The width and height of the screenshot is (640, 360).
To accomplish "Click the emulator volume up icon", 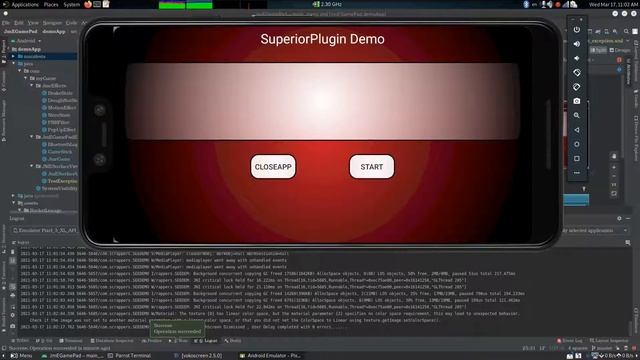I will [577, 44].
